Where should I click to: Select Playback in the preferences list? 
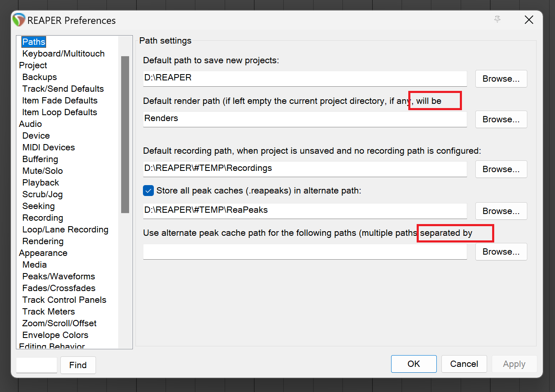pos(41,183)
